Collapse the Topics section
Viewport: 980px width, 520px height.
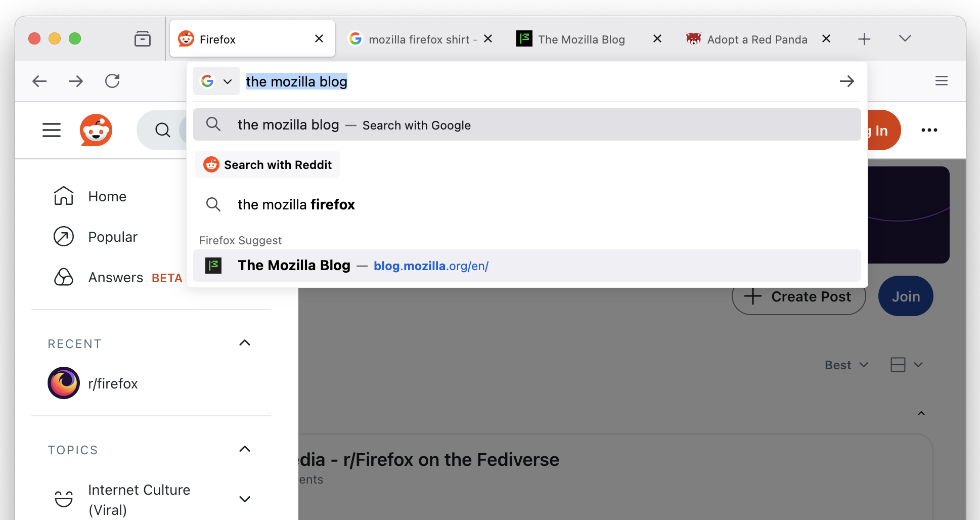[245, 449]
